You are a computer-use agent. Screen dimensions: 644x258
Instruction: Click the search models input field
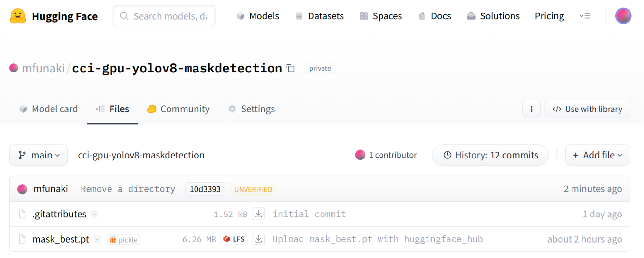(164, 16)
